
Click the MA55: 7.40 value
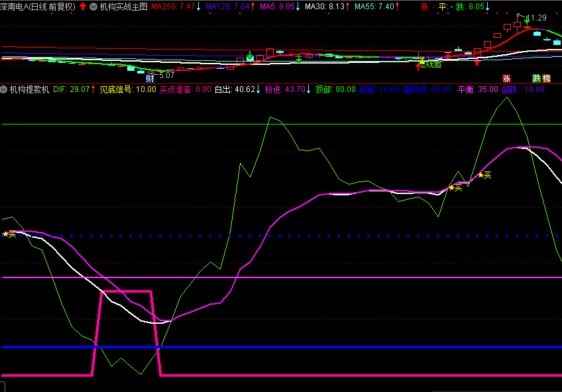[x=374, y=7]
